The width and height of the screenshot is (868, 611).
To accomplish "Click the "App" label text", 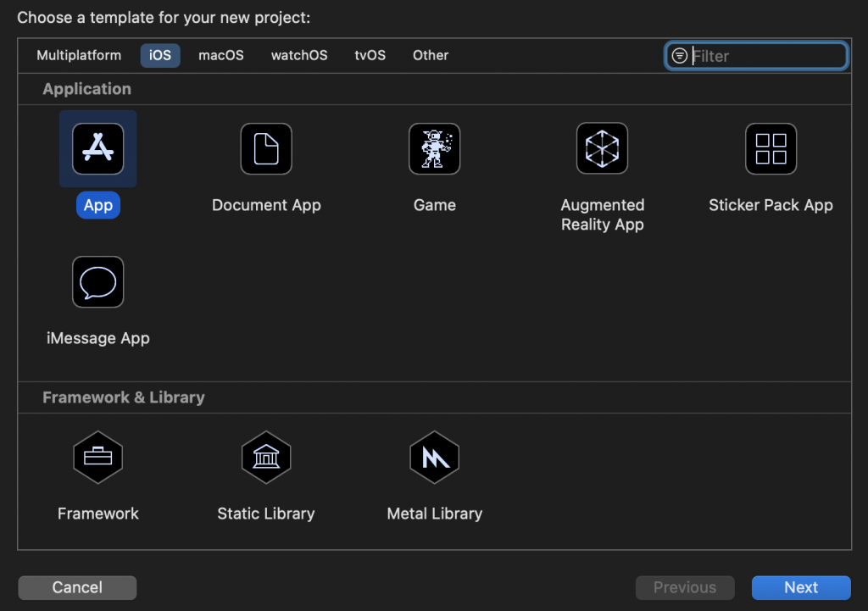I will (98, 205).
